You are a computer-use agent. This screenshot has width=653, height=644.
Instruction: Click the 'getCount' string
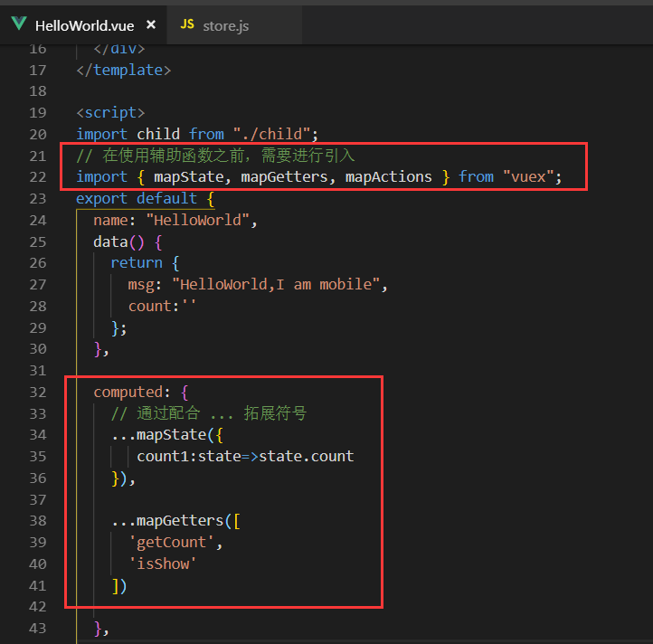[x=171, y=543]
